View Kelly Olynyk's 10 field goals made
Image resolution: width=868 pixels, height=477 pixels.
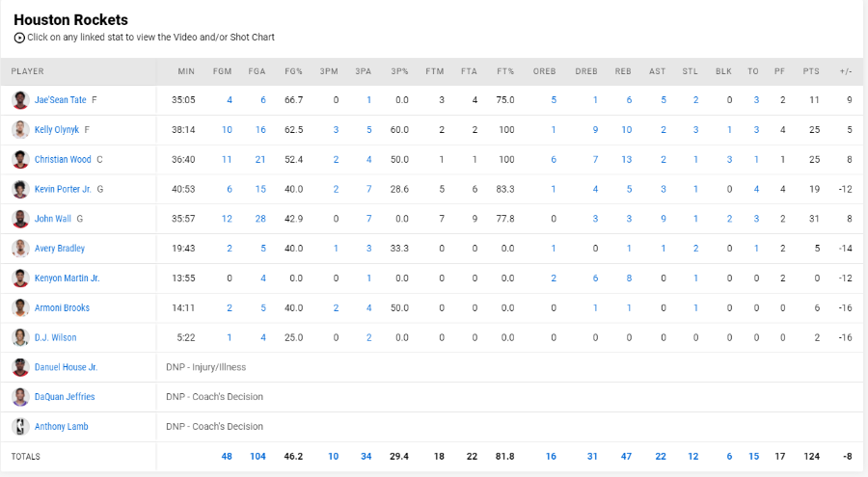(x=227, y=129)
